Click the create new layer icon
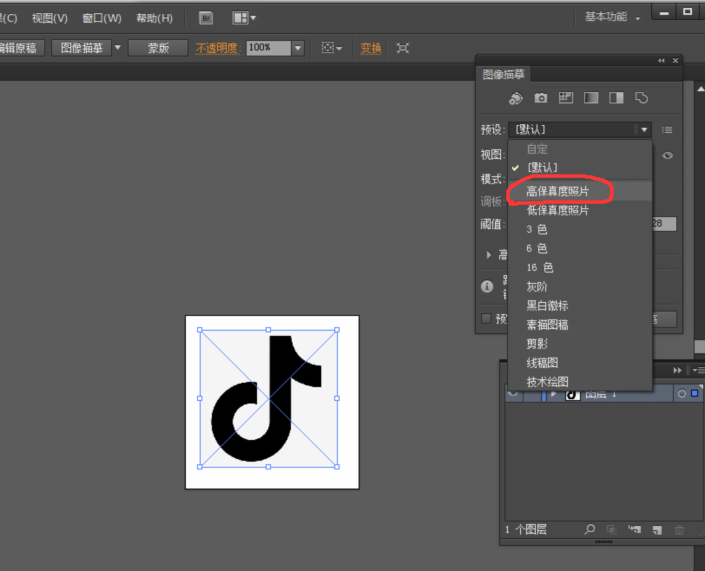Image resolution: width=705 pixels, height=571 pixels. pyautogui.click(x=657, y=529)
